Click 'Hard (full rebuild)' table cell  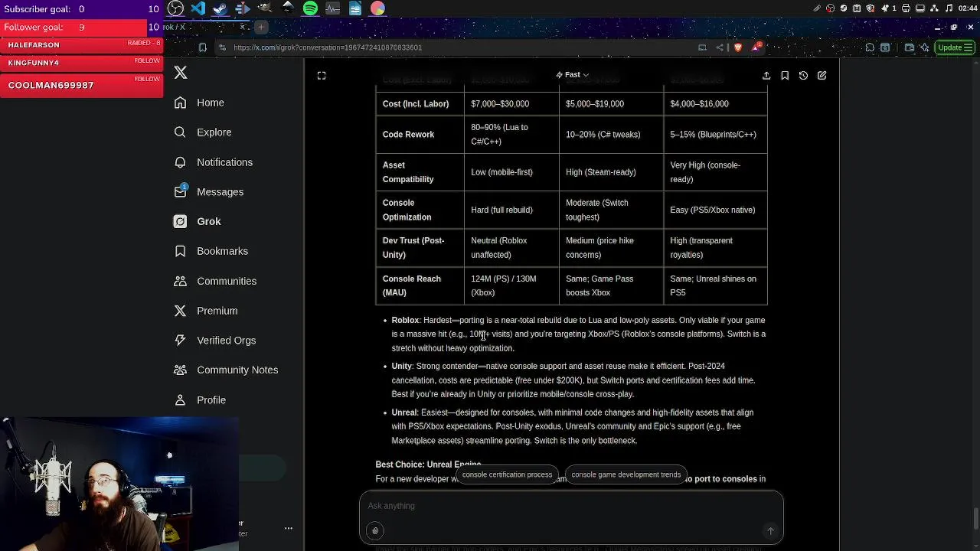click(501, 210)
